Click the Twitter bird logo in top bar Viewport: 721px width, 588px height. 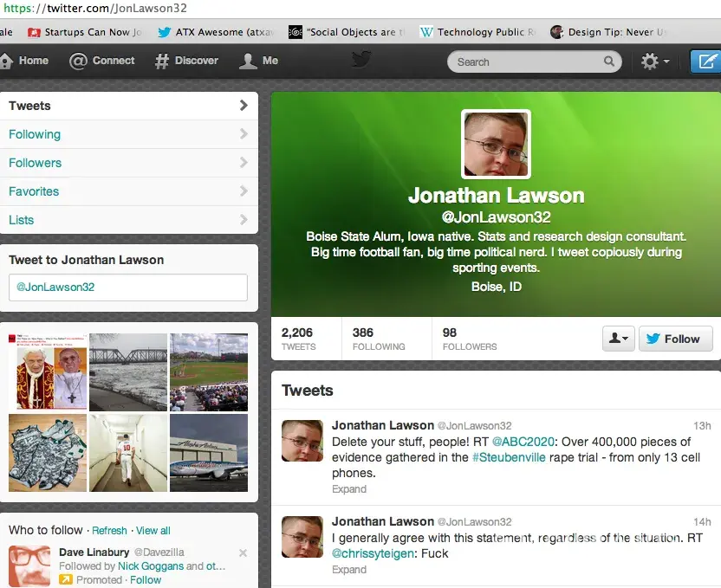pyautogui.click(x=361, y=60)
